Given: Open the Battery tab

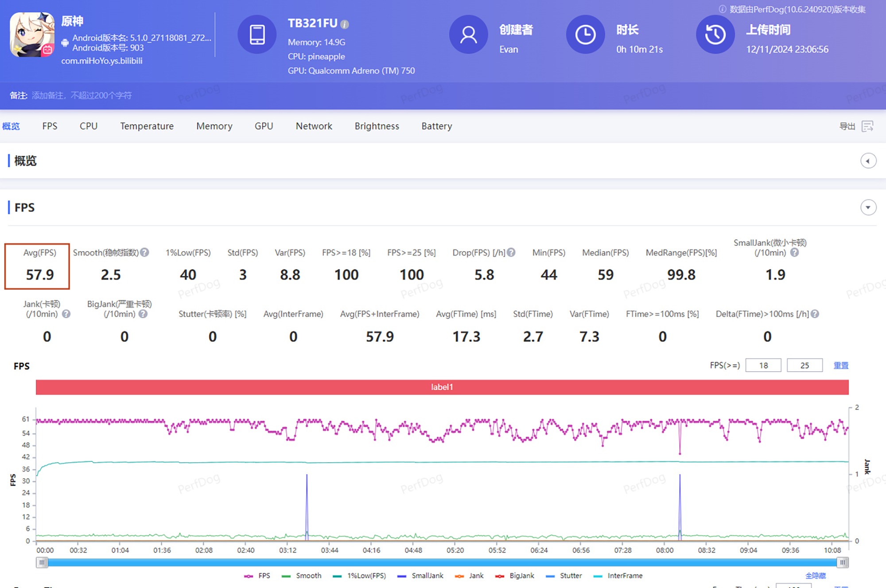Looking at the screenshot, I should pos(436,126).
